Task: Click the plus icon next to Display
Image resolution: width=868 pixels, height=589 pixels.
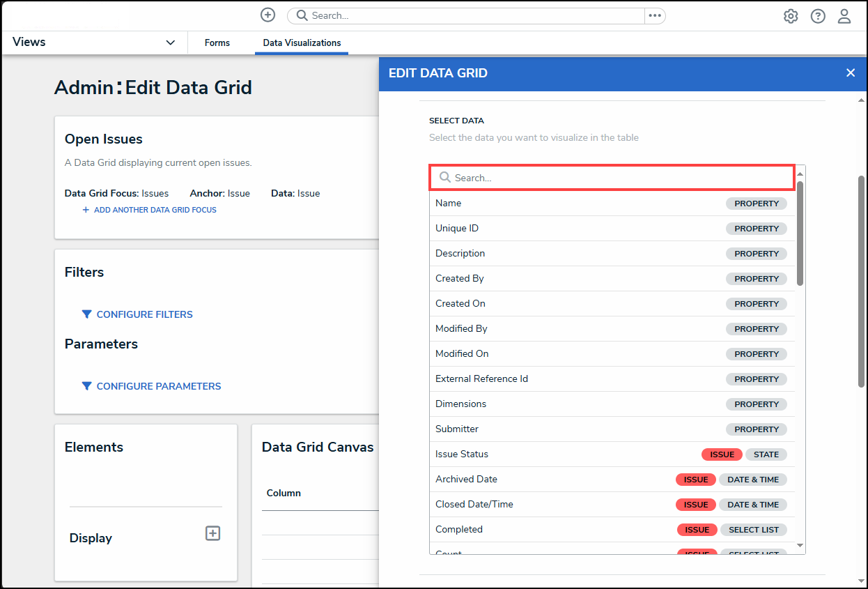Action: (x=212, y=533)
